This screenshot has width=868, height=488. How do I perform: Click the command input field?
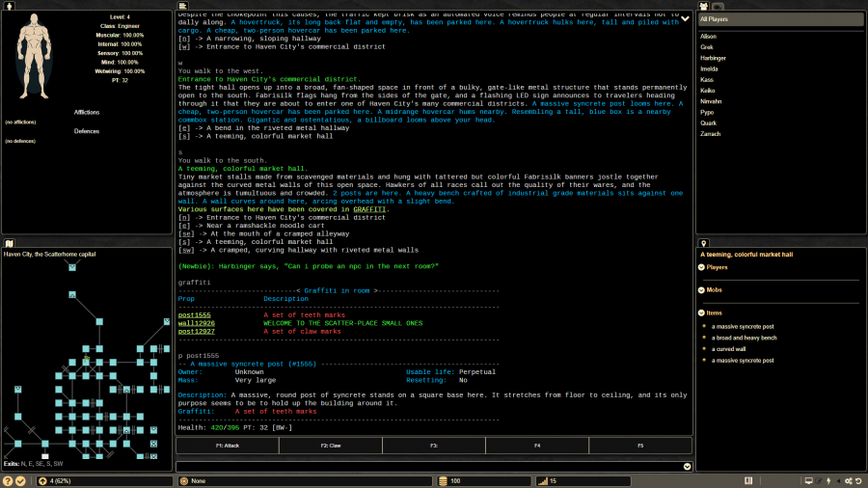(429, 467)
